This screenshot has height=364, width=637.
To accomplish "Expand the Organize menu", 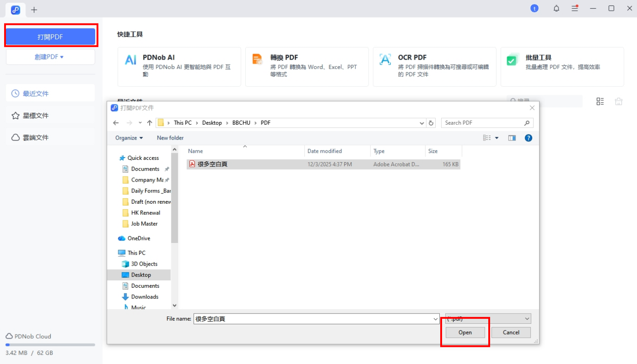I will pyautogui.click(x=129, y=138).
